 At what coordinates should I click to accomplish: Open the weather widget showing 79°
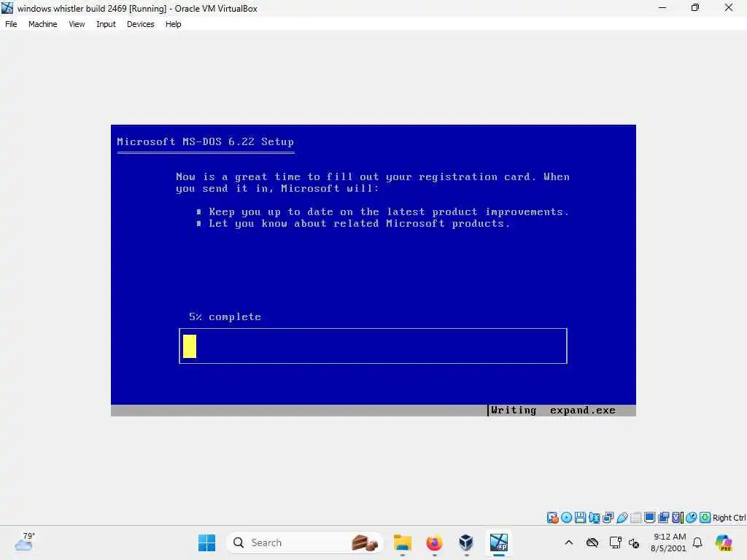[24, 542]
